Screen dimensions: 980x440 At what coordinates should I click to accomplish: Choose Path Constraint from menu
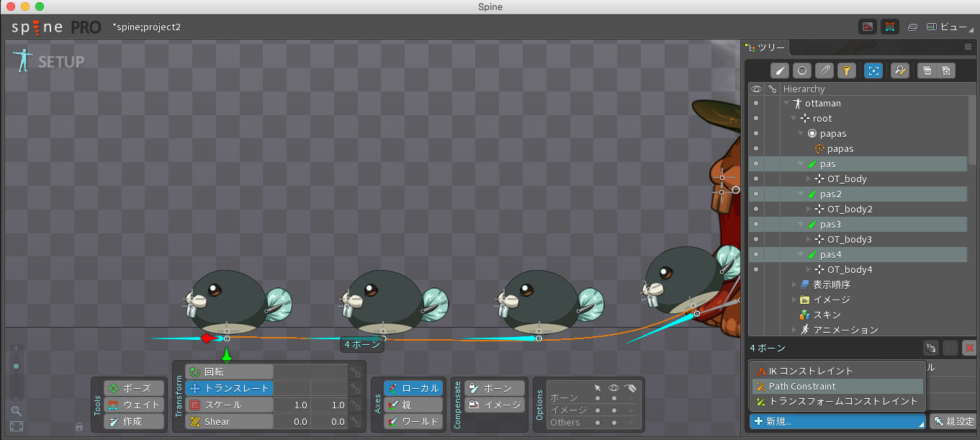point(837,386)
